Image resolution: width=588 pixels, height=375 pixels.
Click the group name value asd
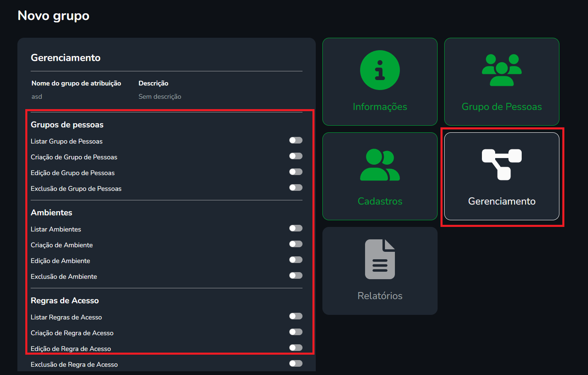(37, 97)
